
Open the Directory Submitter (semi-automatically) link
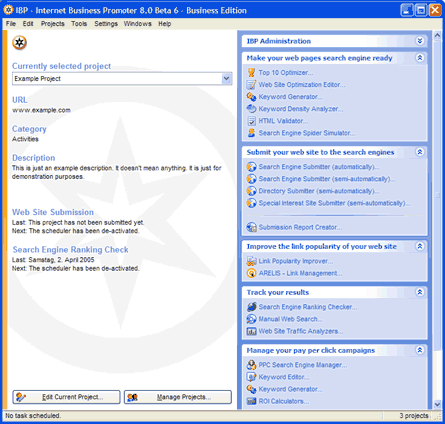pos(319,191)
